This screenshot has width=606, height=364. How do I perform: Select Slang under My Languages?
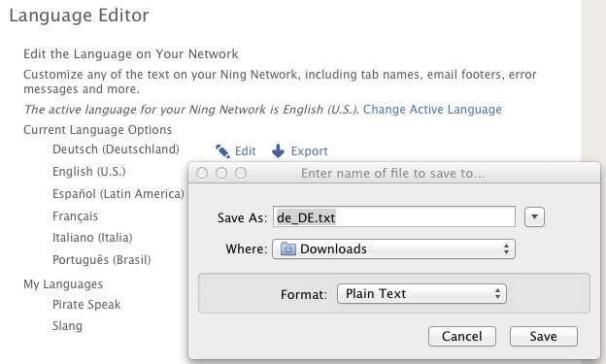click(67, 326)
